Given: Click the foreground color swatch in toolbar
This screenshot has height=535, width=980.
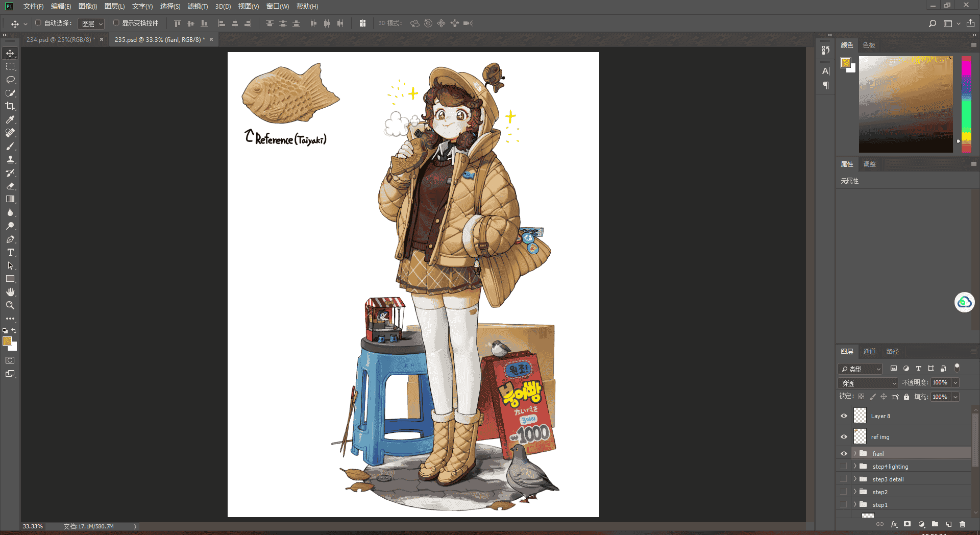Looking at the screenshot, I should click(7, 341).
